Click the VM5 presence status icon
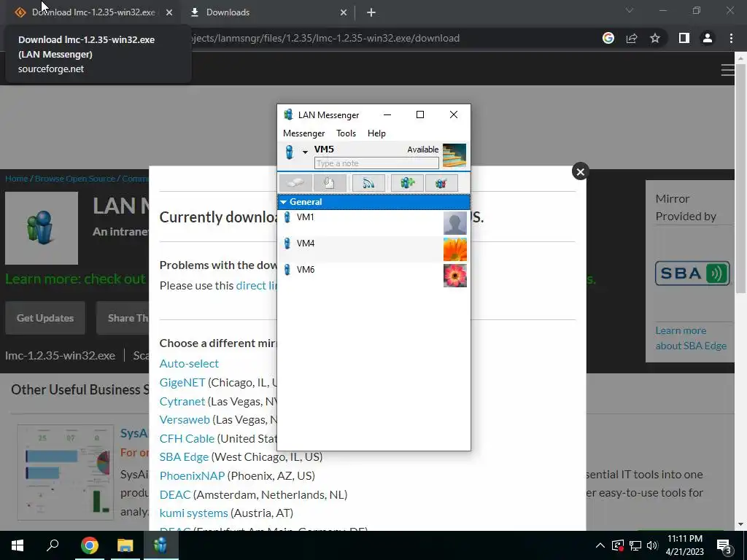The image size is (747, 560). pos(289,152)
